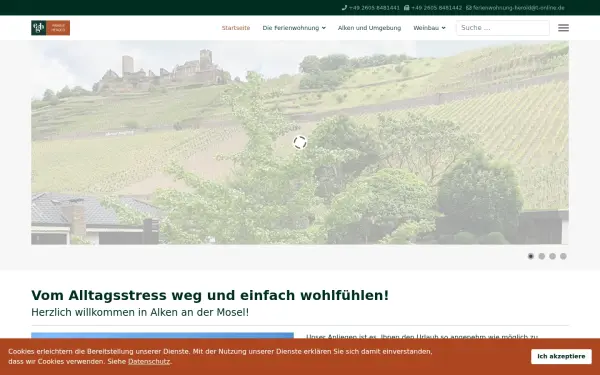Focus the Suche search field
Screen dimensions: 600x375
pos(503,28)
